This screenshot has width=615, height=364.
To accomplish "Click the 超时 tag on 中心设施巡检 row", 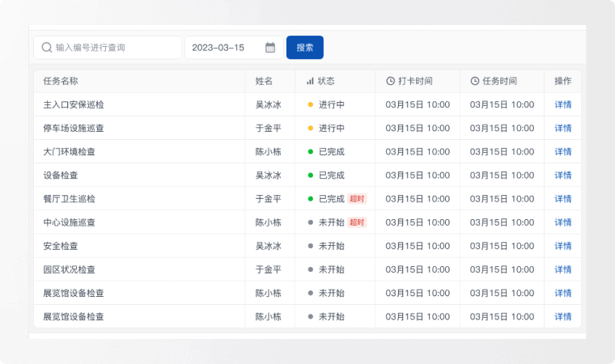I will 357,222.
